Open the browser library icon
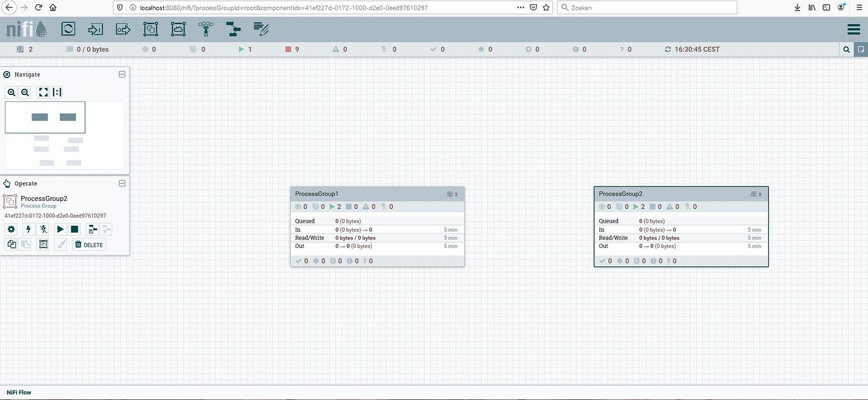This screenshot has width=868, height=400. tap(812, 7)
